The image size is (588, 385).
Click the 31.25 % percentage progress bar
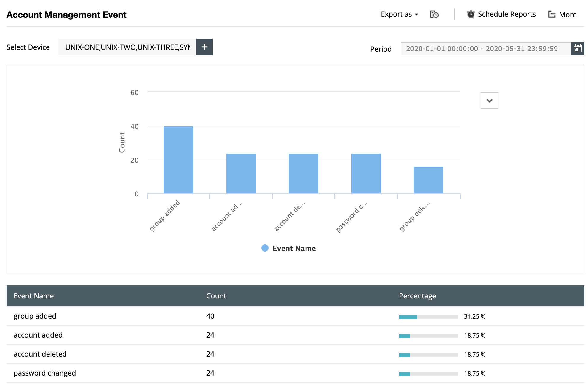pyautogui.click(x=428, y=317)
